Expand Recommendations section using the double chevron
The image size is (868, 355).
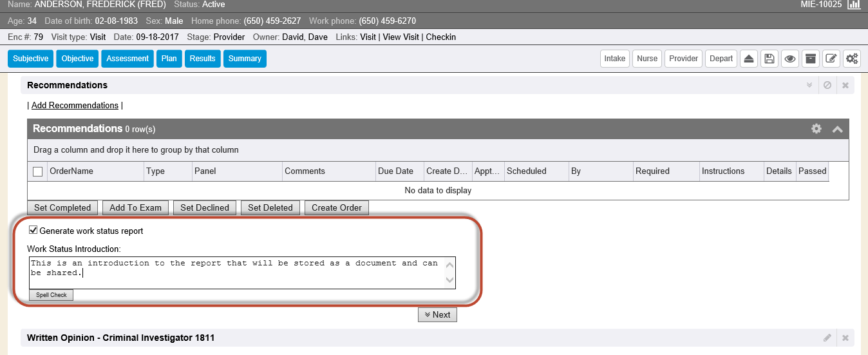(x=809, y=85)
